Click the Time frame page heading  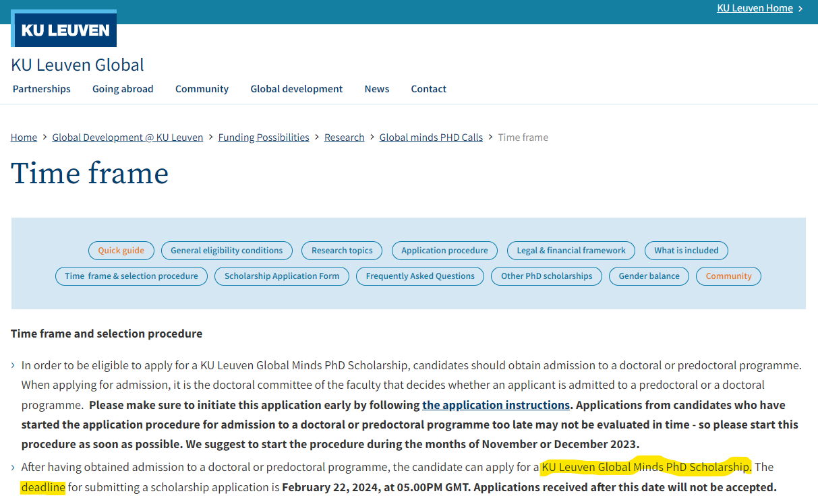pos(90,173)
